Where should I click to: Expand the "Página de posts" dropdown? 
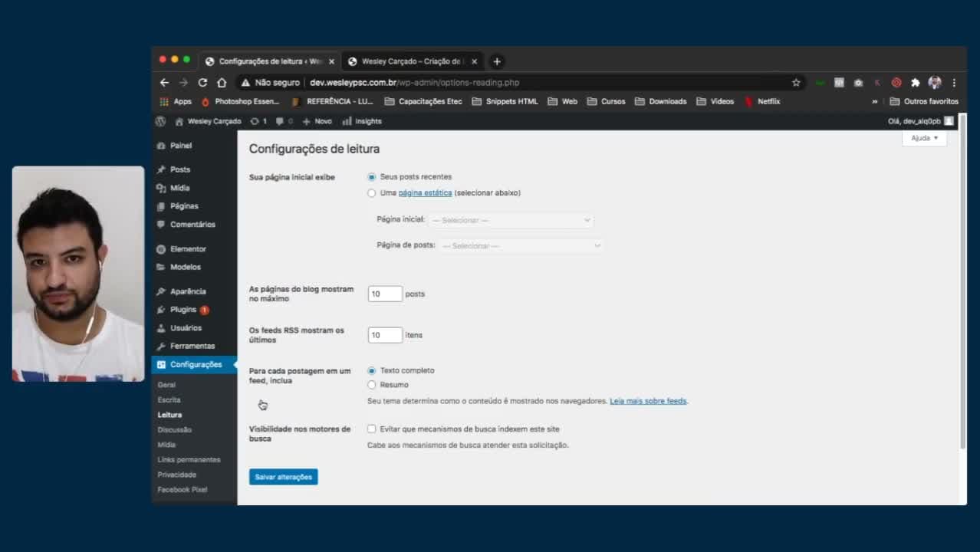[x=521, y=246]
